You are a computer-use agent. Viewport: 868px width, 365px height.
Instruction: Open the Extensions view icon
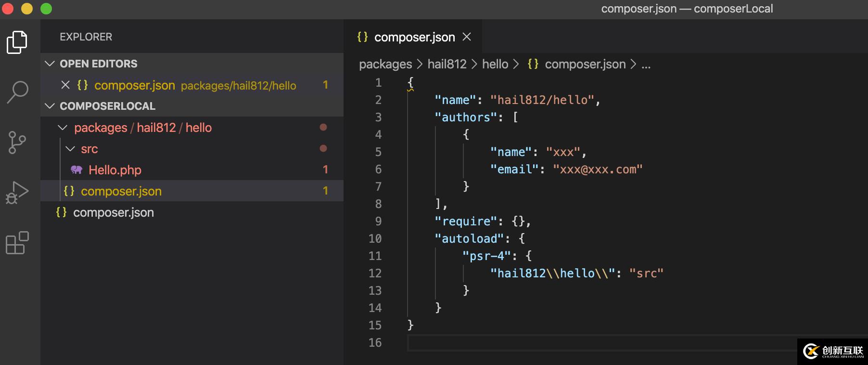coord(17,243)
